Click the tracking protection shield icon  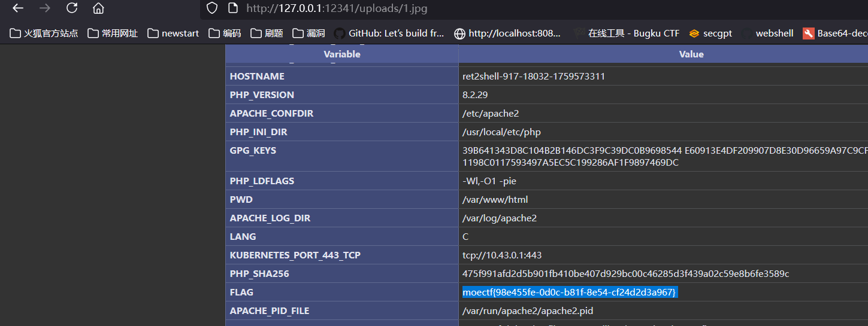(x=211, y=8)
